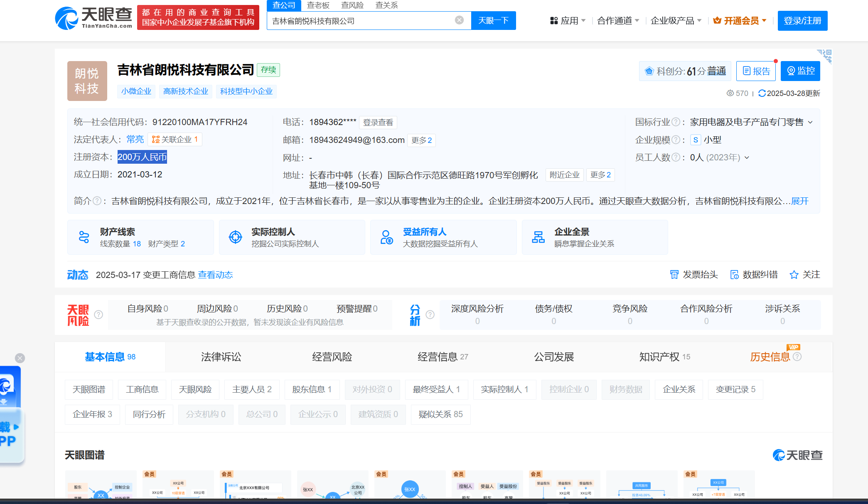Click the 分析 help question icon
868x504 pixels.
tap(430, 315)
